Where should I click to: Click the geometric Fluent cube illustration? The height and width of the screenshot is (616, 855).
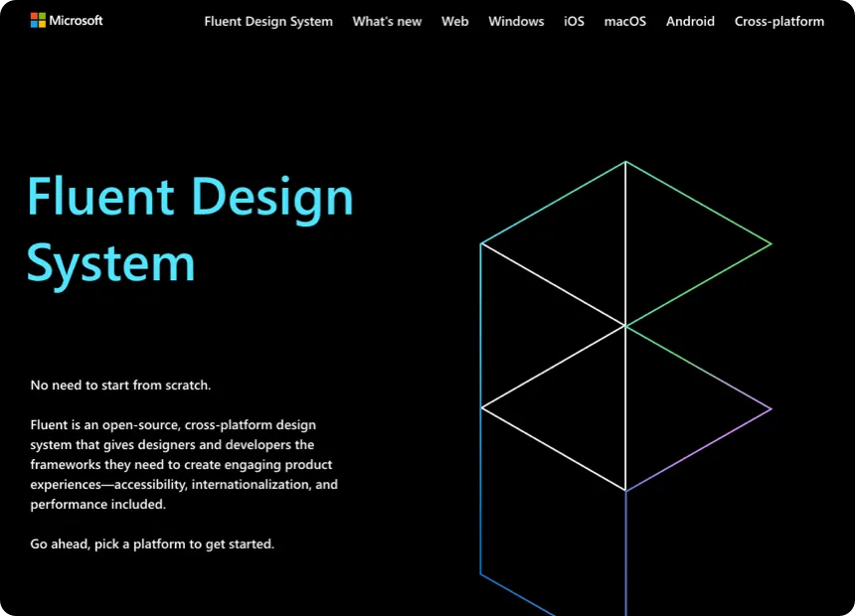tap(625, 388)
